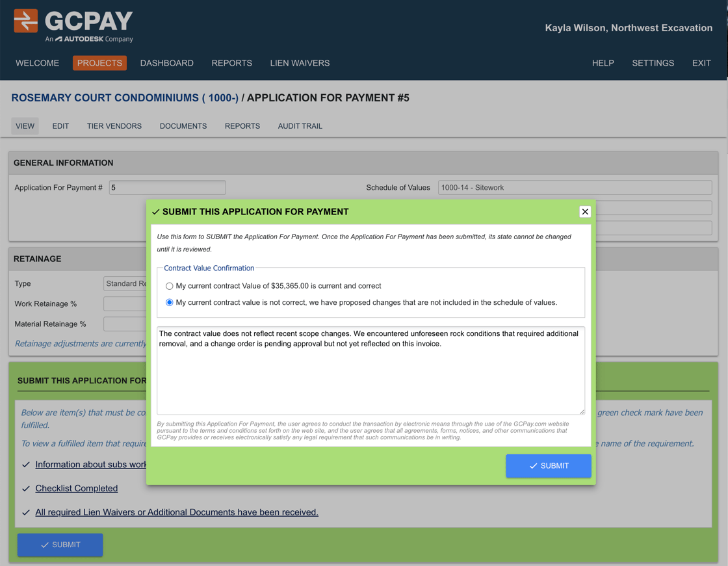Click the GCPay orange arrows logo icon
This screenshot has width=728, height=566.
point(25,21)
